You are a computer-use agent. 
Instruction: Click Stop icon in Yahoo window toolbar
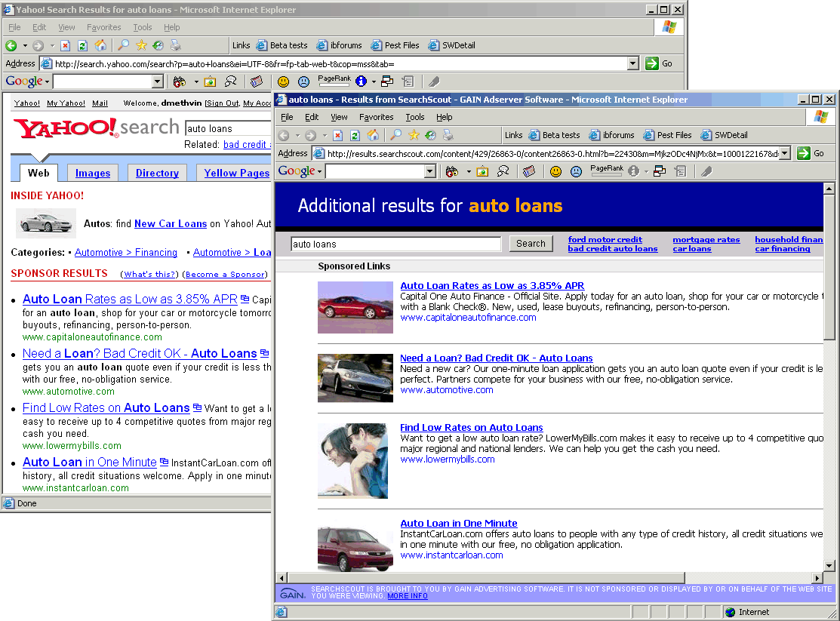(66, 45)
